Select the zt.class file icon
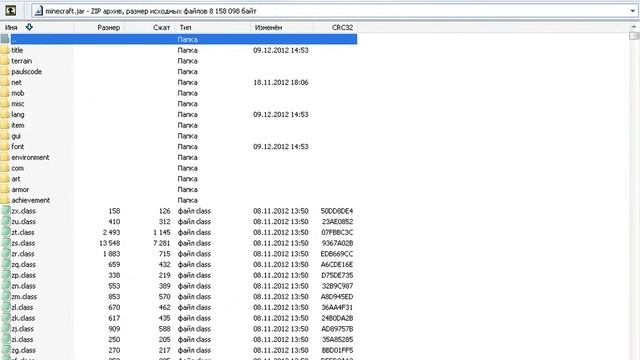 (x=6, y=232)
